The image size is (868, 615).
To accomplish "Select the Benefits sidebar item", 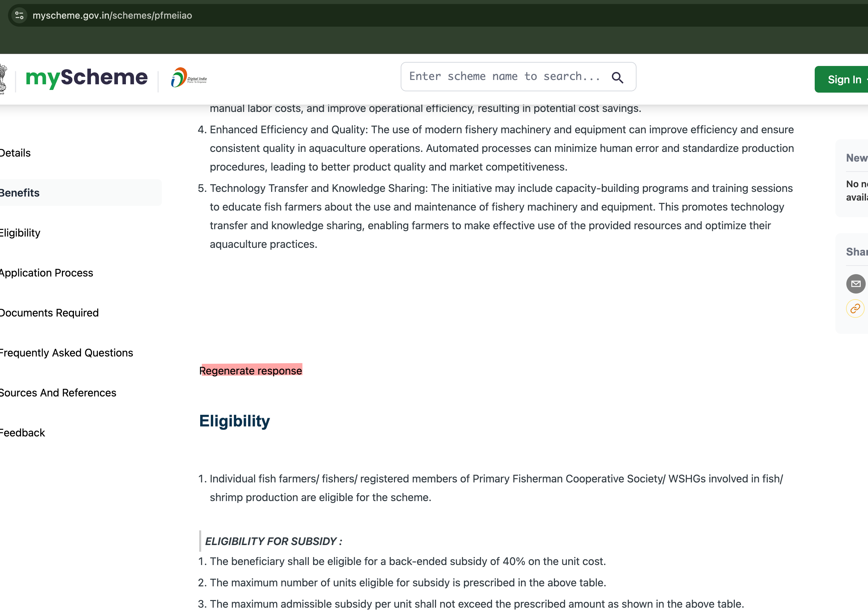I will [x=20, y=193].
